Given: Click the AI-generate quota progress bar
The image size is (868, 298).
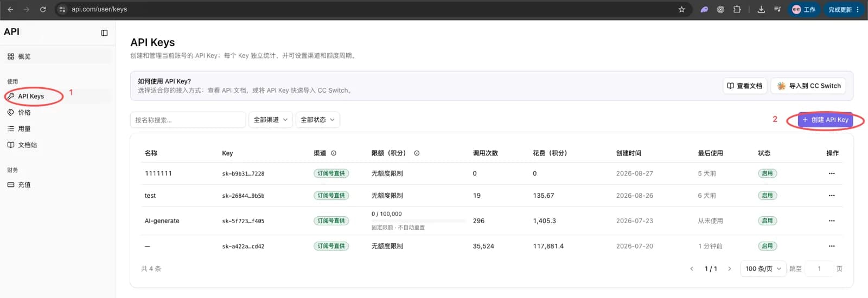Looking at the screenshot, I should point(418,221).
